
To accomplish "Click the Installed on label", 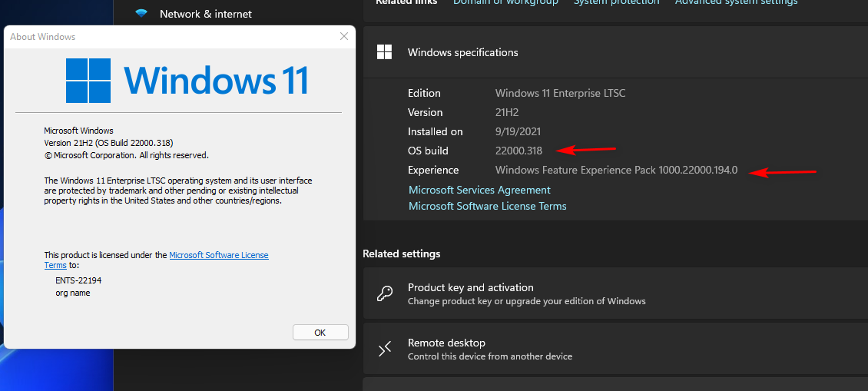I will click(x=435, y=132).
